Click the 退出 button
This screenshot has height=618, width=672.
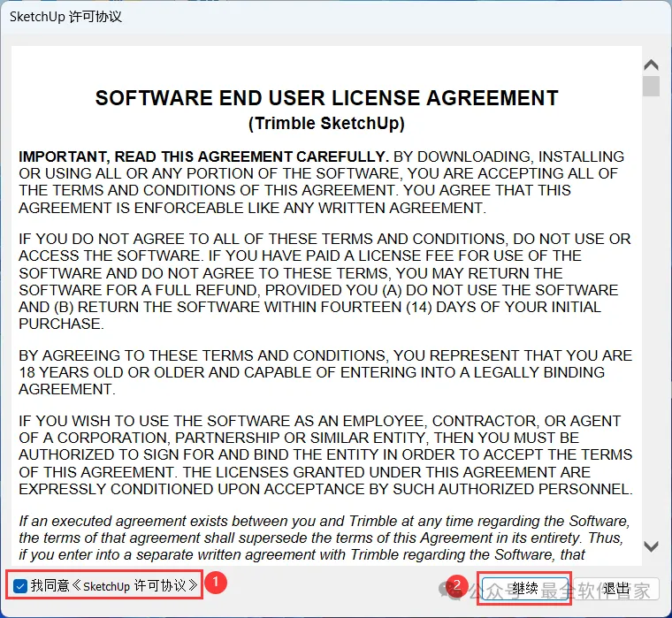616,589
